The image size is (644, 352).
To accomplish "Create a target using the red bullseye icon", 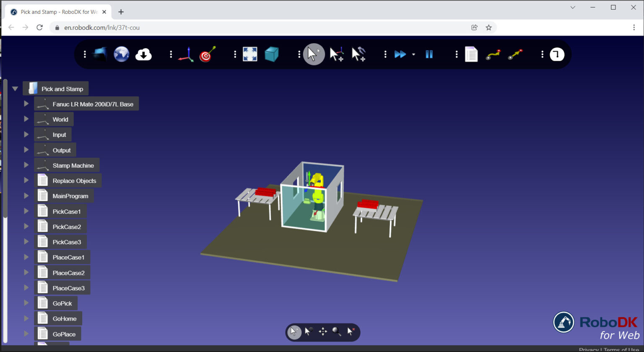I will point(207,54).
